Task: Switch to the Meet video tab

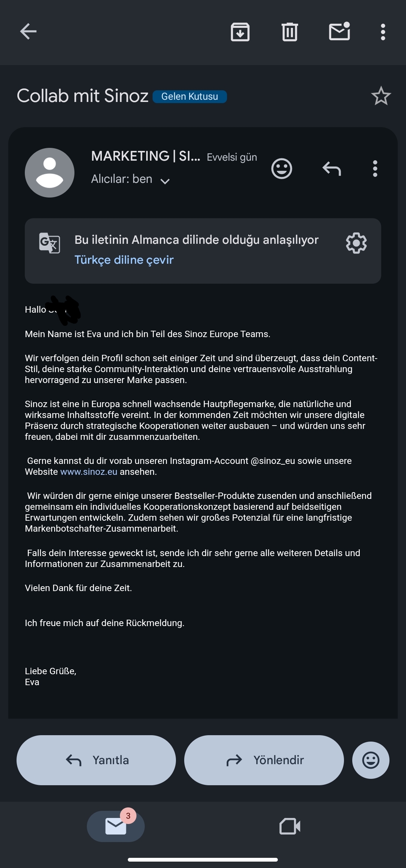Action: [x=290, y=826]
